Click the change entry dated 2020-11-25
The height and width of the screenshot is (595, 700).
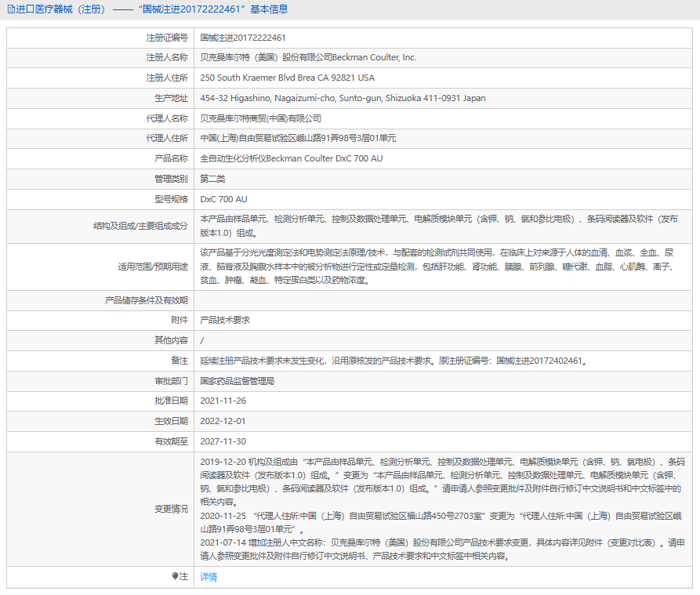[441, 523]
